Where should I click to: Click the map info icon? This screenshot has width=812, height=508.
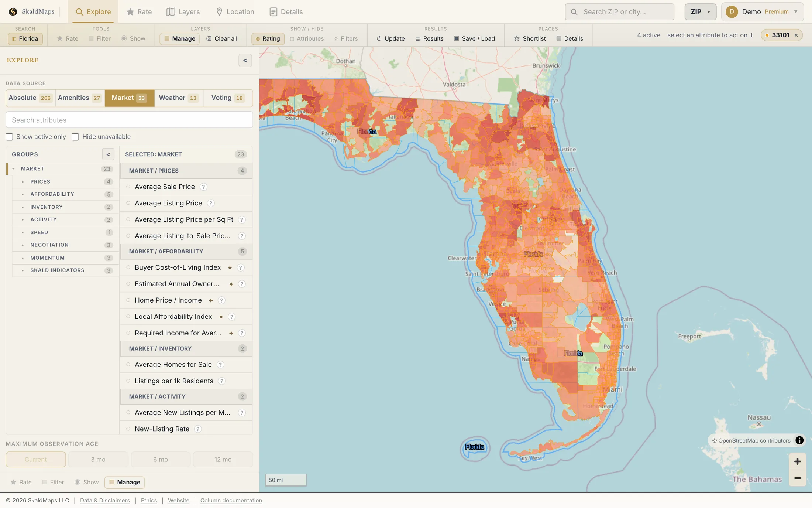click(x=799, y=440)
